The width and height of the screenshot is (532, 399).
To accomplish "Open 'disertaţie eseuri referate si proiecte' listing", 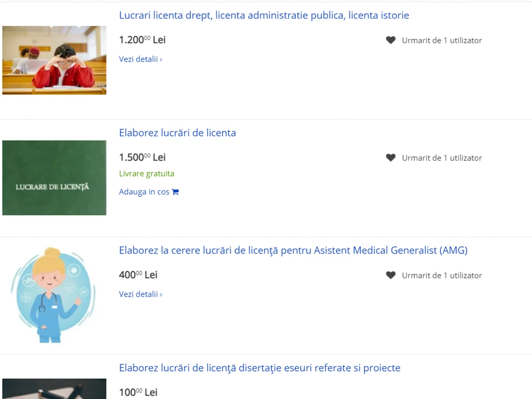I will 259,368.
